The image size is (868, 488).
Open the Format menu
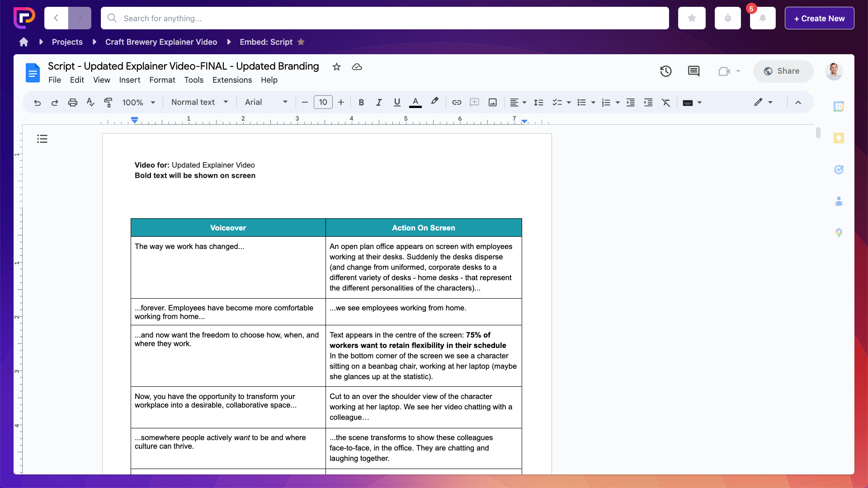(x=162, y=80)
